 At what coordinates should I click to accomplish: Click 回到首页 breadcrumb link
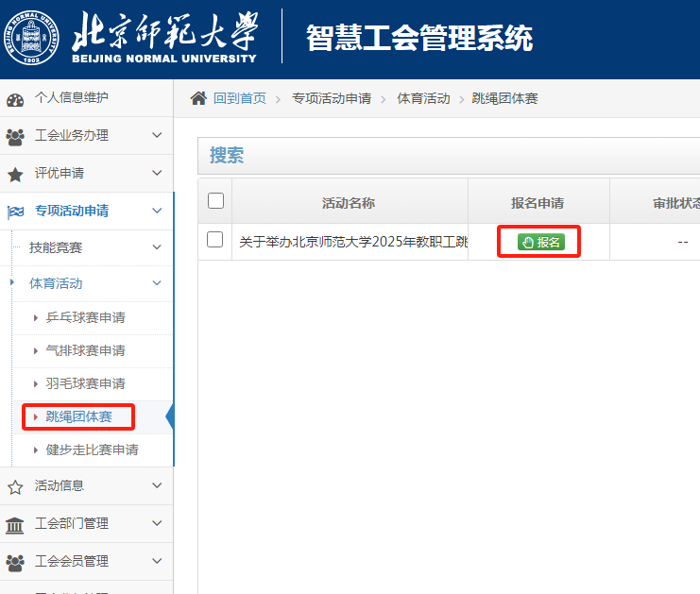click(240, 98)
